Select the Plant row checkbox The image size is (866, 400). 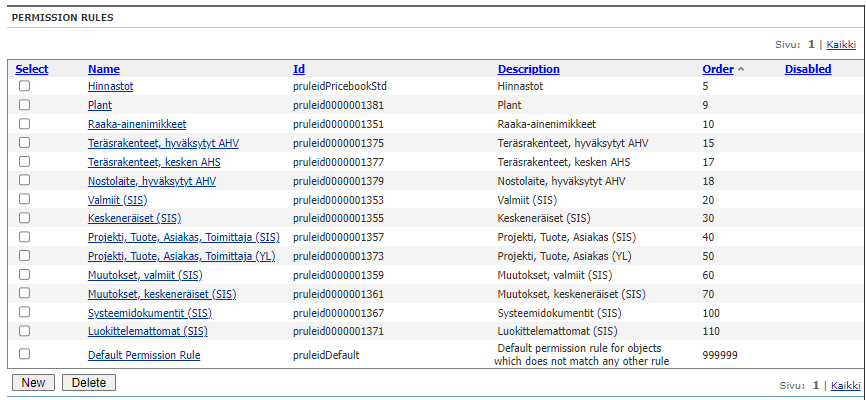click(25, 104)
